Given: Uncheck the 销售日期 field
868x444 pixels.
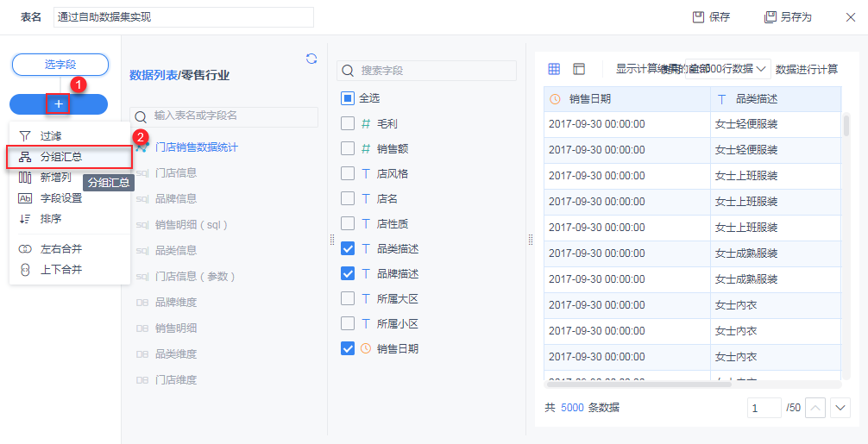Looking at the screenshot, I should [348, 348].
